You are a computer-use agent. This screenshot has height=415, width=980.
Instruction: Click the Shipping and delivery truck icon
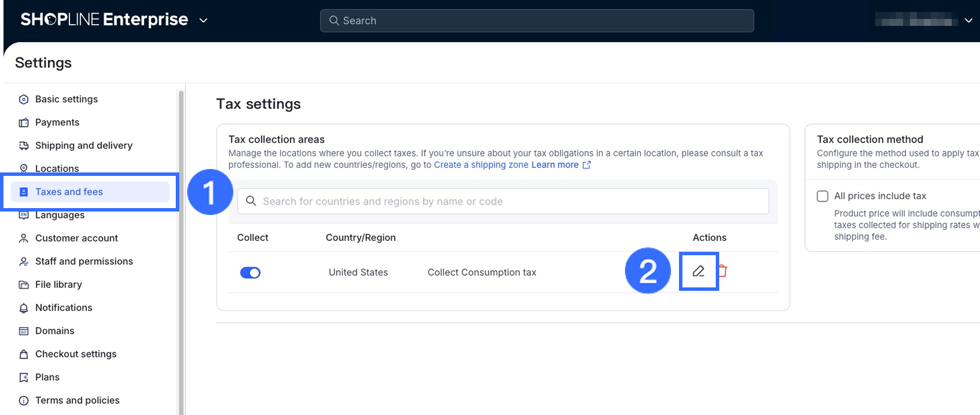click(x=24, y=145)
